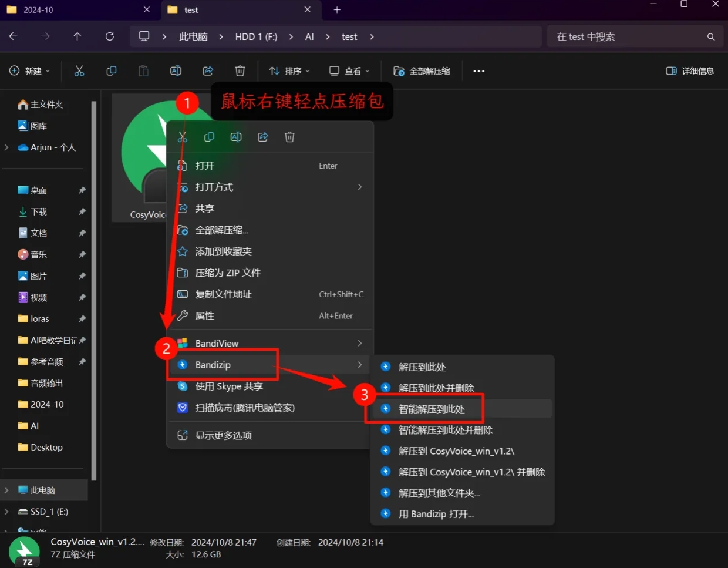The width and height of the screenshot is (728, 568).
Task: Navigate to HDD 1 (F:) via the breadcrumb
Action: (256, 36)
